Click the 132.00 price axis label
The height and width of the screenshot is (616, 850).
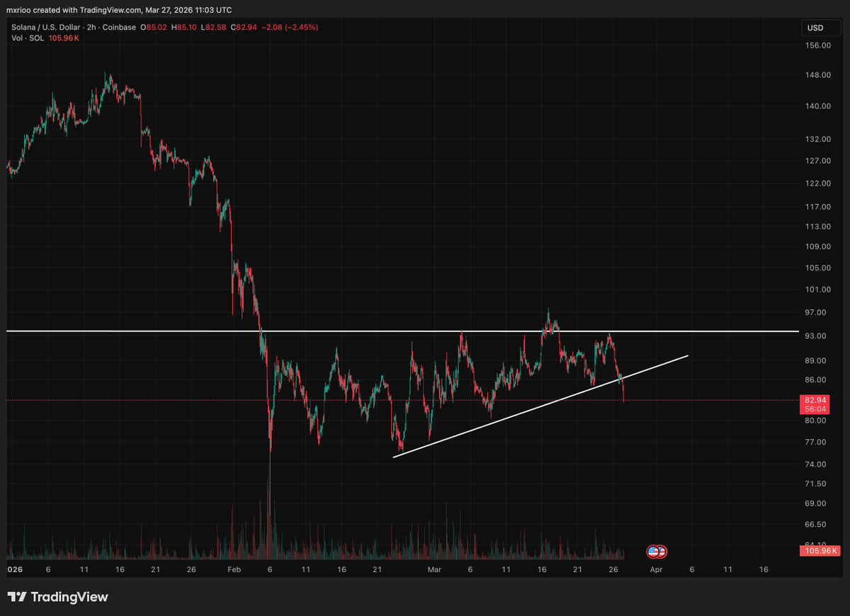click(x=818, y=139)
